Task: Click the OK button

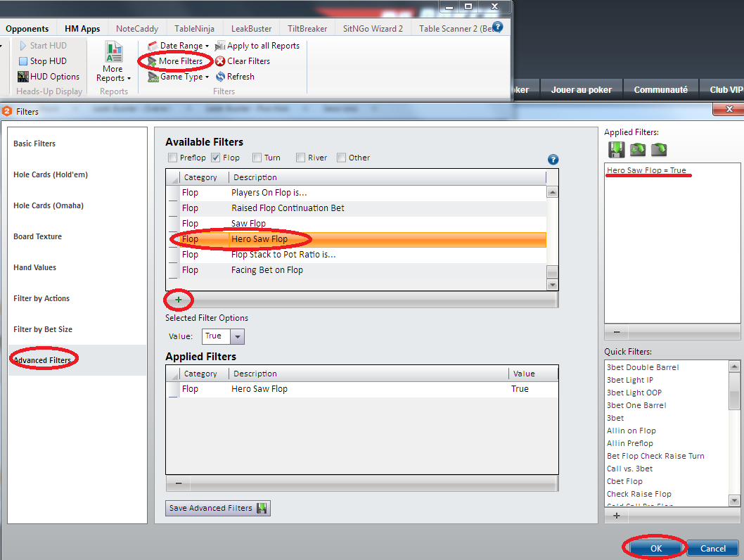Action: click(655, 549)
